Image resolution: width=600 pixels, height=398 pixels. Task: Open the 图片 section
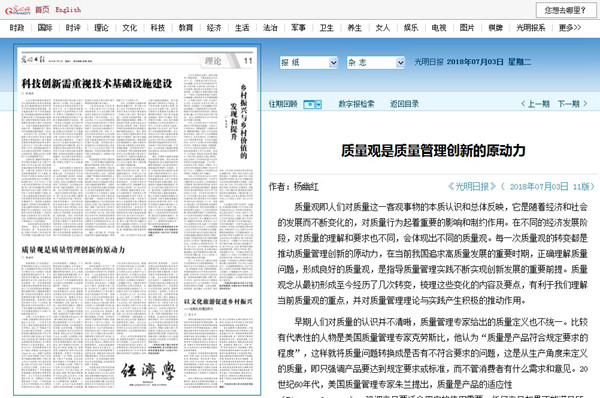tap(467, 28)
